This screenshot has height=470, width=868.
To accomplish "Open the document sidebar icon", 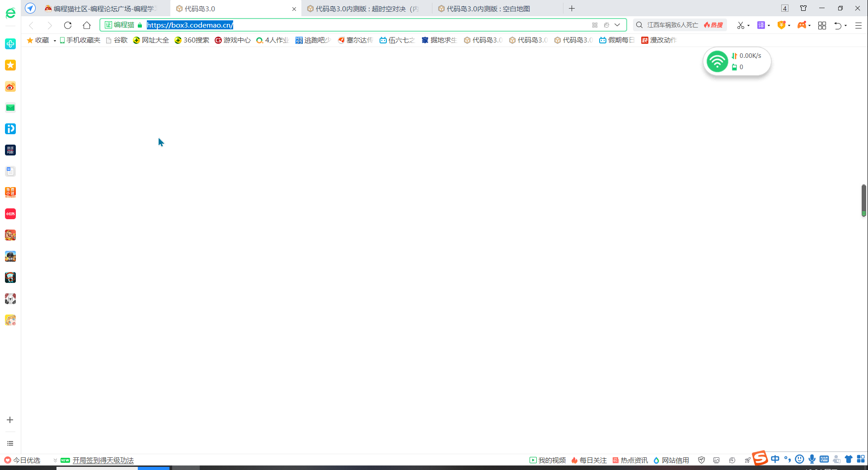I will coord(10,171).
